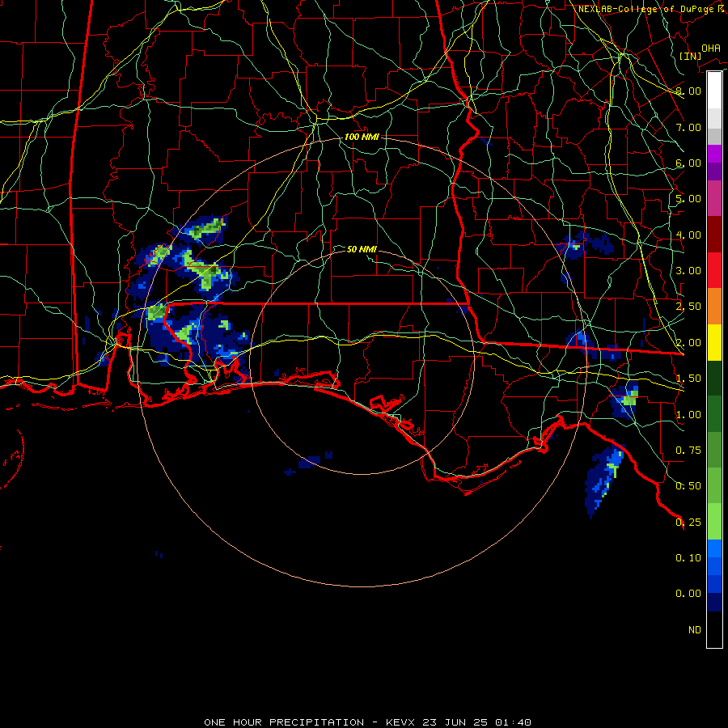Screen dimensions: 728x728
Task: Select the 5.00 legend value
Action: (x=688, y=199)
